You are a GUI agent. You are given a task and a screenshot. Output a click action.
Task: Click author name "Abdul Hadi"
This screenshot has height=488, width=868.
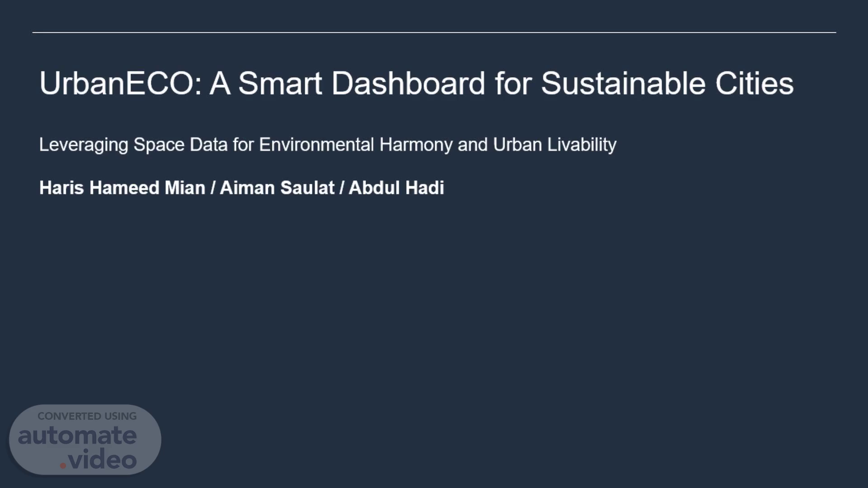396,188
